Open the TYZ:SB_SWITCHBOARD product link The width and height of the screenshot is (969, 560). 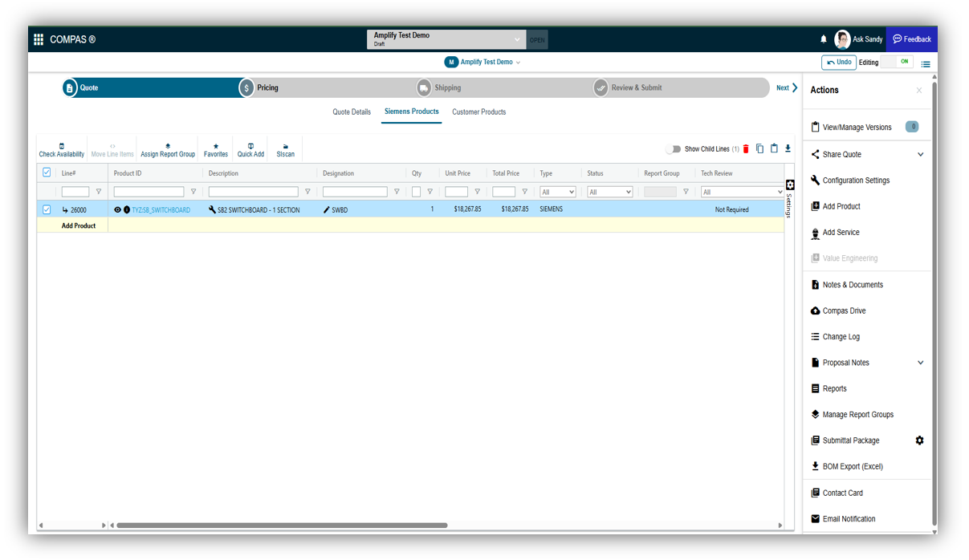(x=161, y=210)
